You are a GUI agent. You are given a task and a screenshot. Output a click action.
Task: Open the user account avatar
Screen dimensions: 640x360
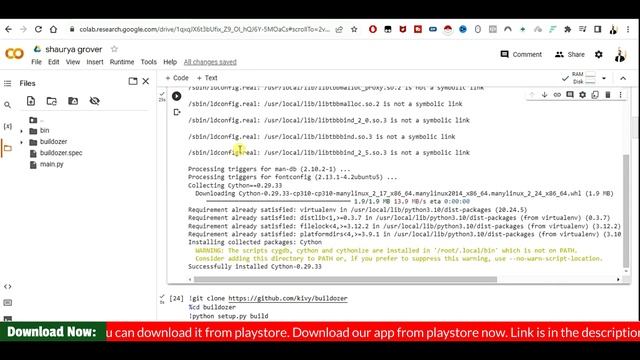pyautogui.click(x=620, y=54)
